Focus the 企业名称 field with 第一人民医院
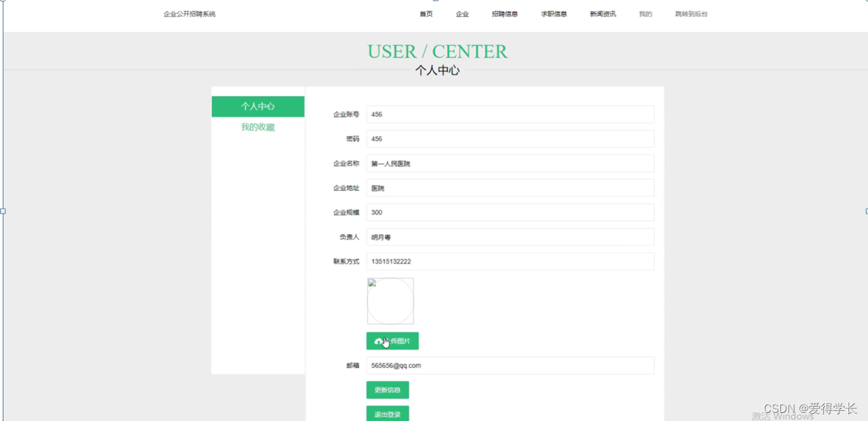Image resolution: width=868 pixels, height=421 pixels. pyautogui.click(x=510, y=164)
